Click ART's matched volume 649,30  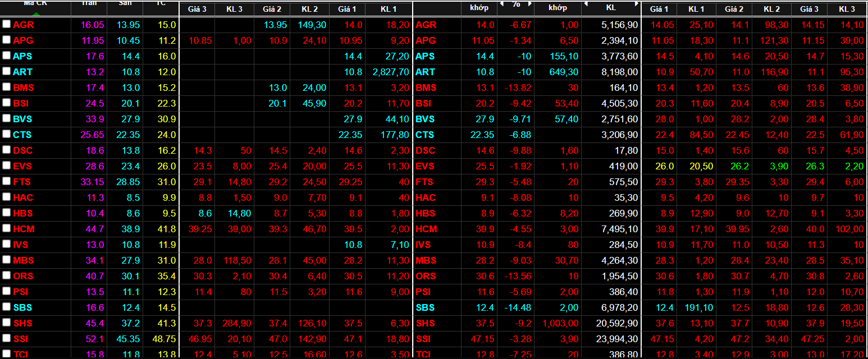pyautogui.click(x=564, y=72)
